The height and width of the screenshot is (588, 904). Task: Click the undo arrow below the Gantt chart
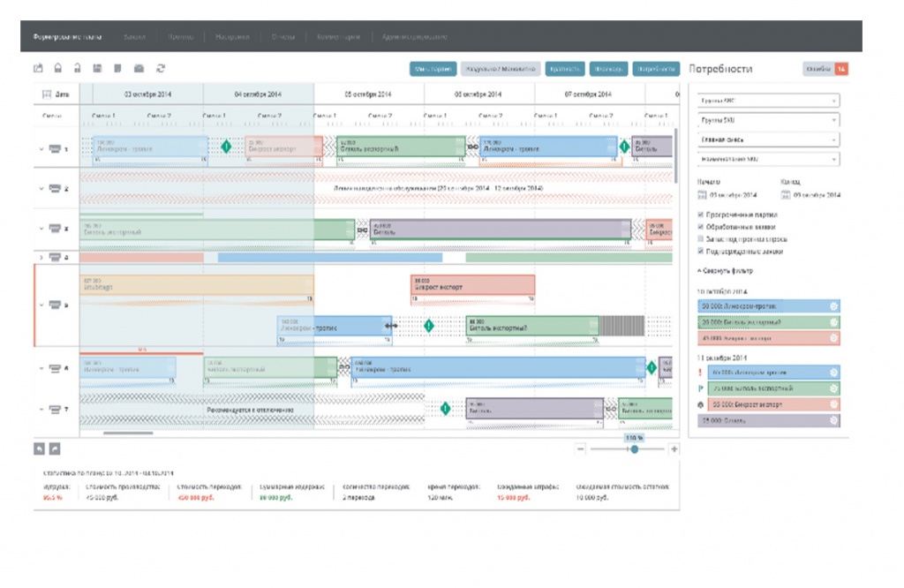point(39,449)
